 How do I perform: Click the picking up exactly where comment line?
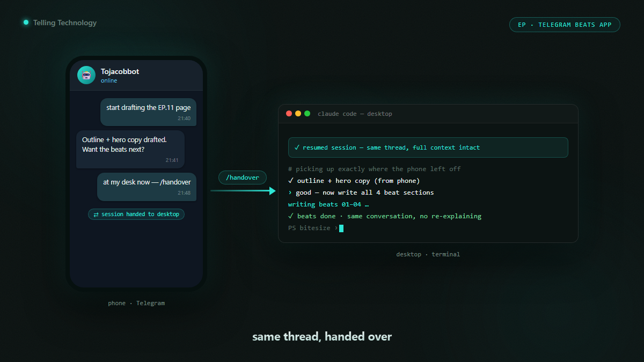[x=374, y=169]
